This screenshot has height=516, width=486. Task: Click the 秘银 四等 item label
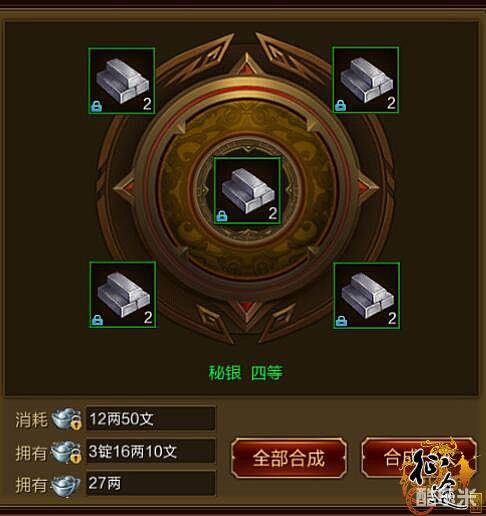246,373
